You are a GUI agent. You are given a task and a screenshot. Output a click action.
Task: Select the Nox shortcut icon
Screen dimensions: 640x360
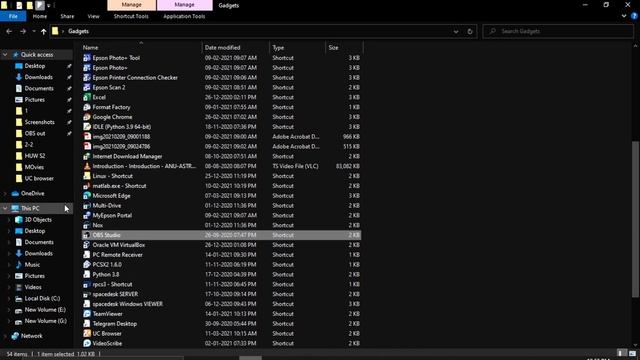click(87, 225)
